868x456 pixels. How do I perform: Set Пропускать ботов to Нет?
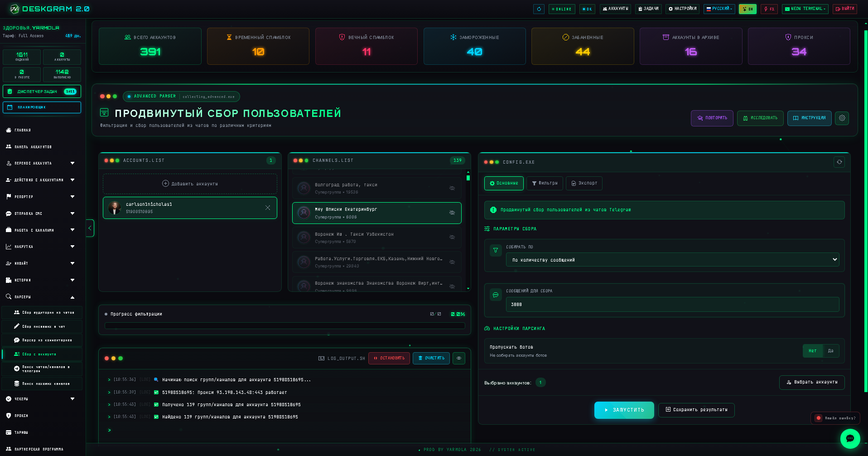(813, 351)
